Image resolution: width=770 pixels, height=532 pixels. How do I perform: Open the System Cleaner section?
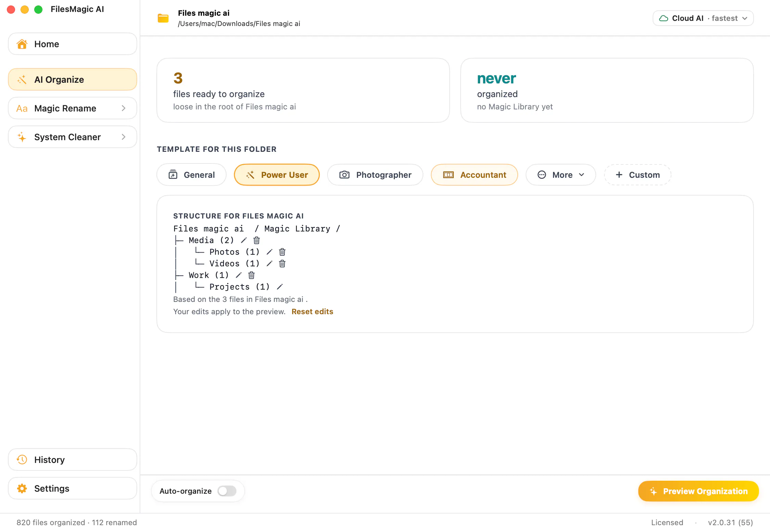[73, 137]
